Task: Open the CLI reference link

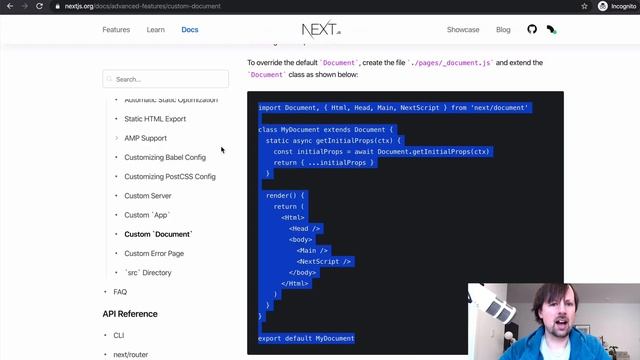Action: [118, 335]
